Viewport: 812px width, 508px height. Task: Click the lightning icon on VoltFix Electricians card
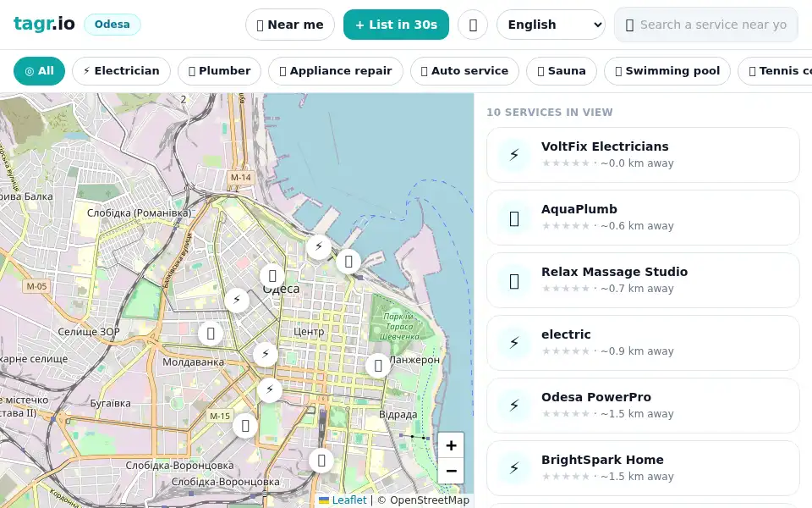pyautogui.click(x=513, y=154)
